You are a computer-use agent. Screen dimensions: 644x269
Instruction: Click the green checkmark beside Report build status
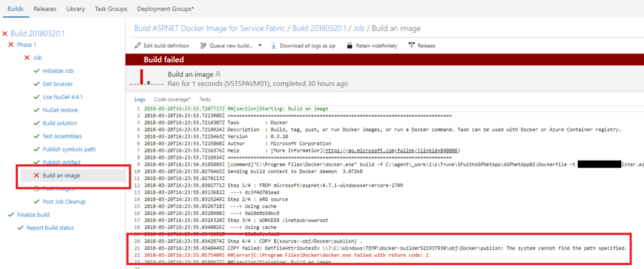coord(21,228)
